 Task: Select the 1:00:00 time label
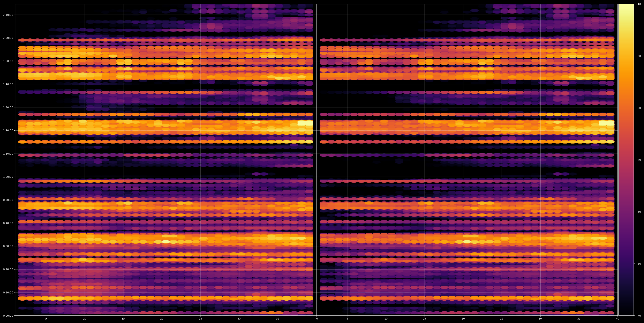(x=8, y=177)
